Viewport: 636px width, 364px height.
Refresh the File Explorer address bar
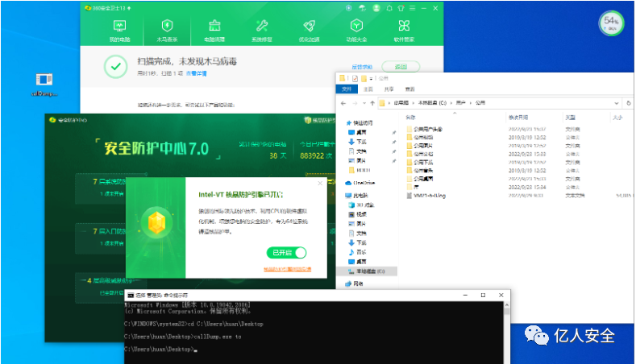(629, 103)
